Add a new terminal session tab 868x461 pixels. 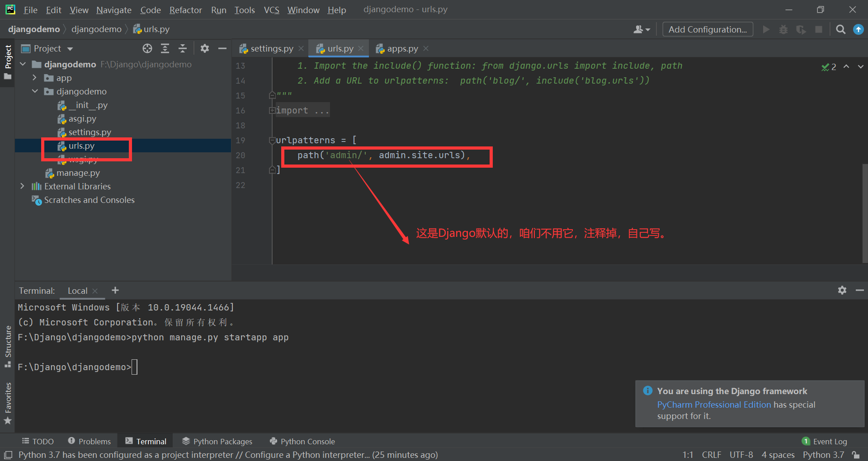[115, 290]
